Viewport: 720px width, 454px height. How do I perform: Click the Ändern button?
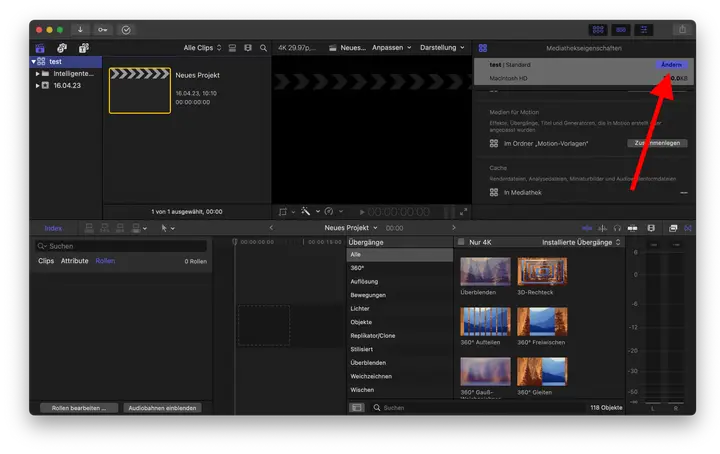click(672, 65)
